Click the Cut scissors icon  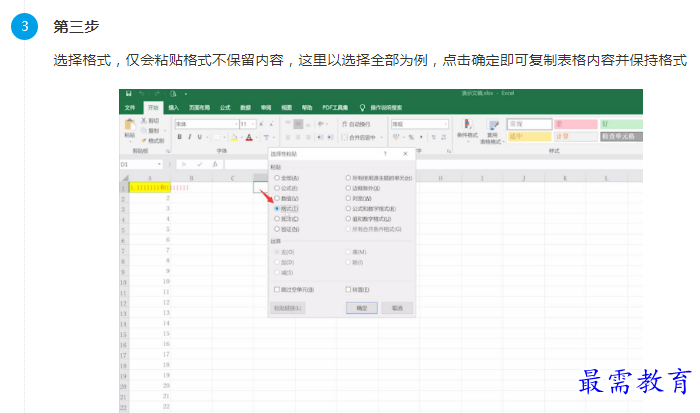[x=144, y=121]
